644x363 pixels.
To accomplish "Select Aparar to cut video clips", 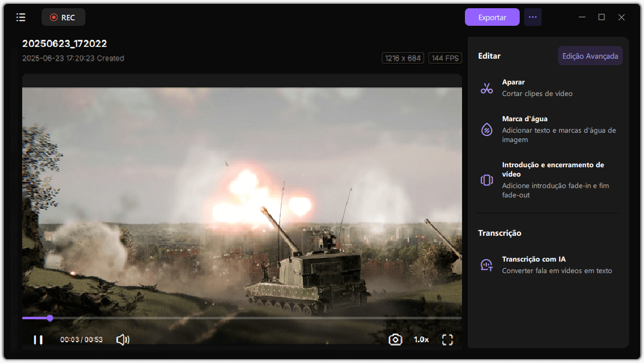I will click(x=548, y=88).
